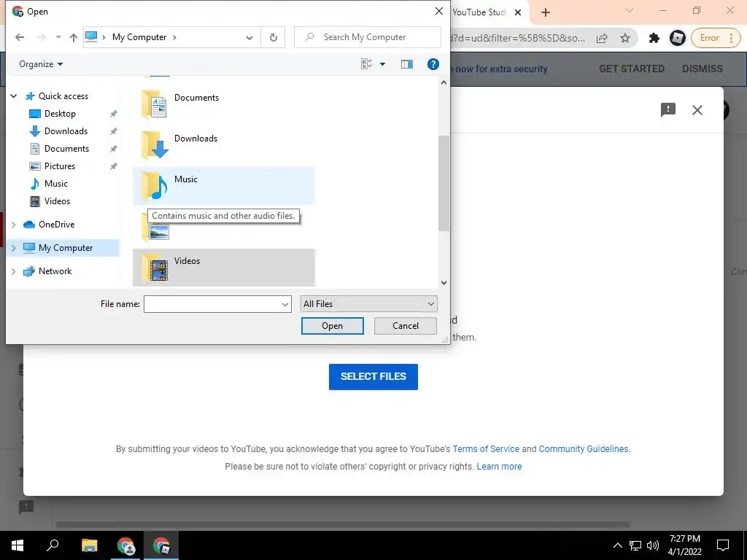Click the Roblox extension icon
The width and height of the screenshot is (747, 560).
pos(677,38)
